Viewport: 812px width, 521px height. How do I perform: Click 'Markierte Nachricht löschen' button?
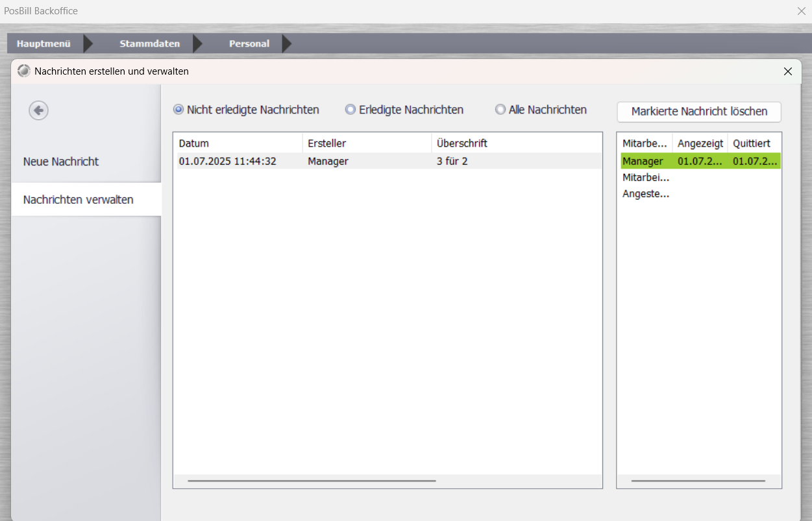[x=699, y=112]
